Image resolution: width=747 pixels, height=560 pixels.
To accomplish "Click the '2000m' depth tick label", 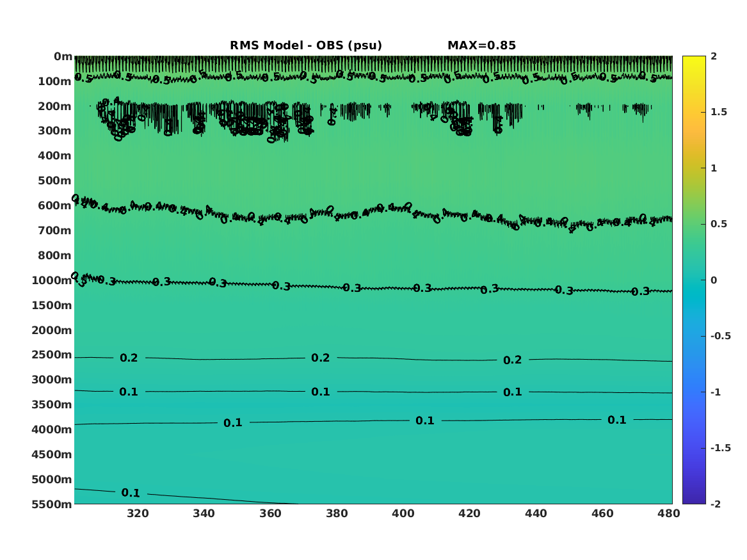I will (x=51, y=330).
